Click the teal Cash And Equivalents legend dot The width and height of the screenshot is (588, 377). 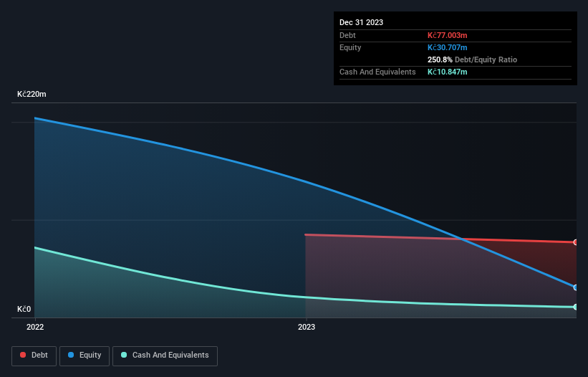124,355
